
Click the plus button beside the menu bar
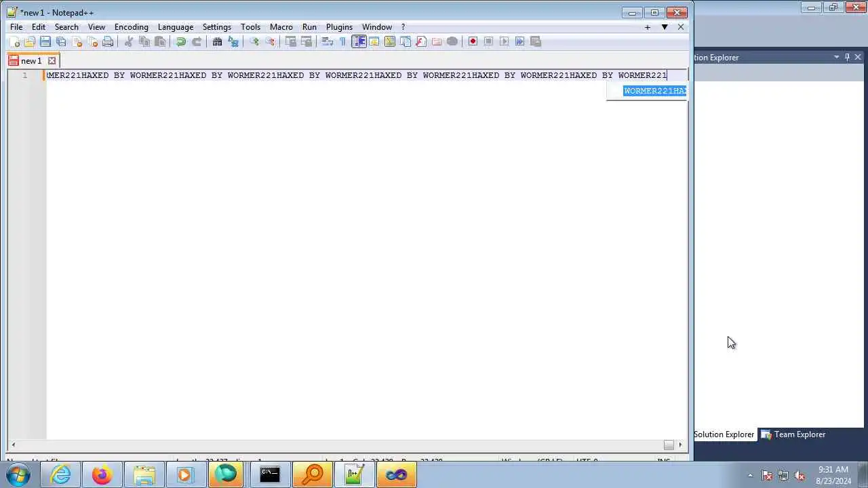click(x=648, y=27)
